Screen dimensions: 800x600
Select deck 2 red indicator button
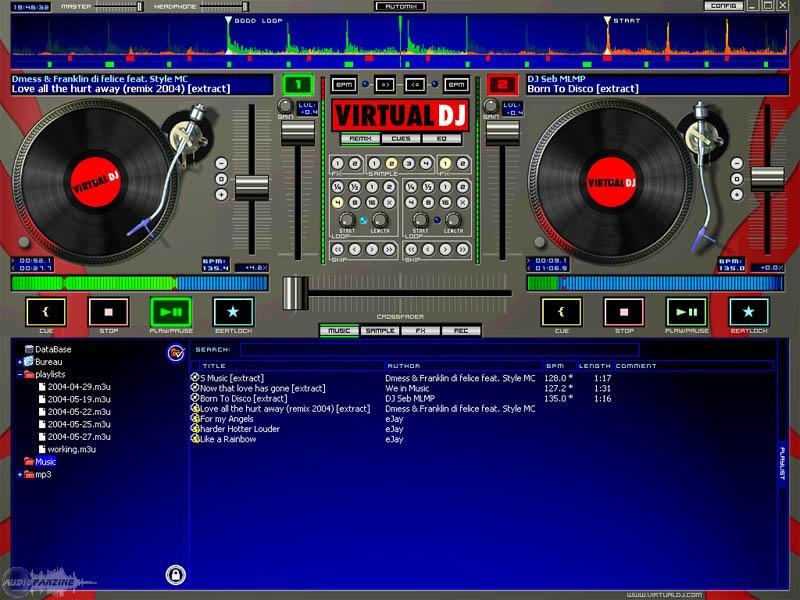(x=503, y=85)
